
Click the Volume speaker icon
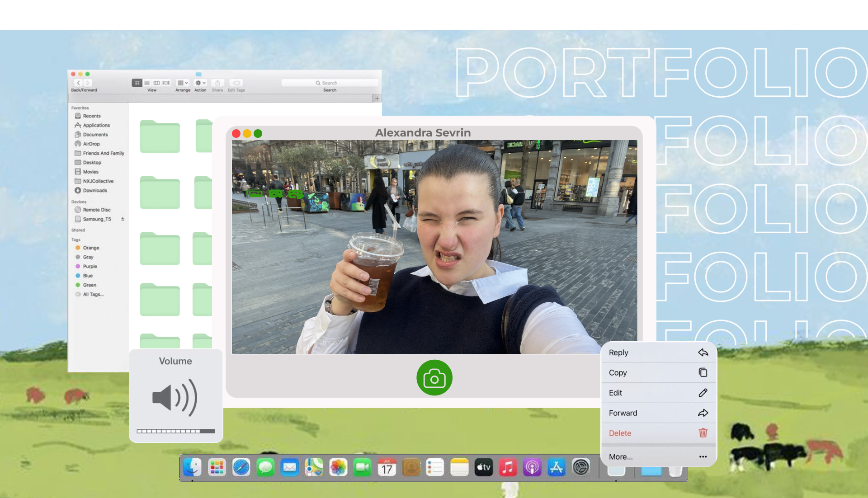pyautogui.click(x=175, y=398)
